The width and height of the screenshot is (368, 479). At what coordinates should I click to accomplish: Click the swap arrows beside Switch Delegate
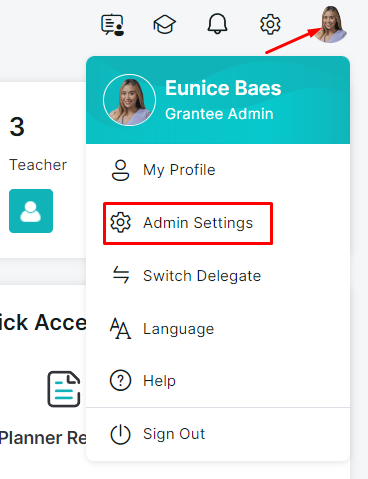pos(121,275)
